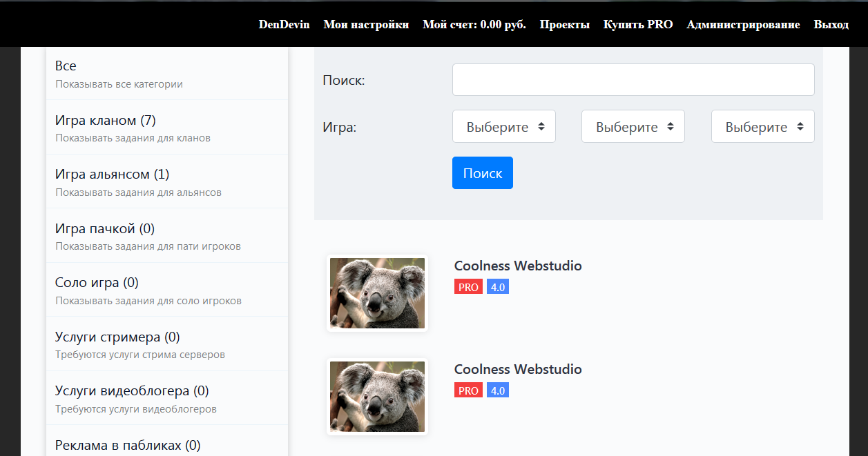The image size is (868, 456).
Task: Click the red PRO badge on second listing
Action: [468, 390]
